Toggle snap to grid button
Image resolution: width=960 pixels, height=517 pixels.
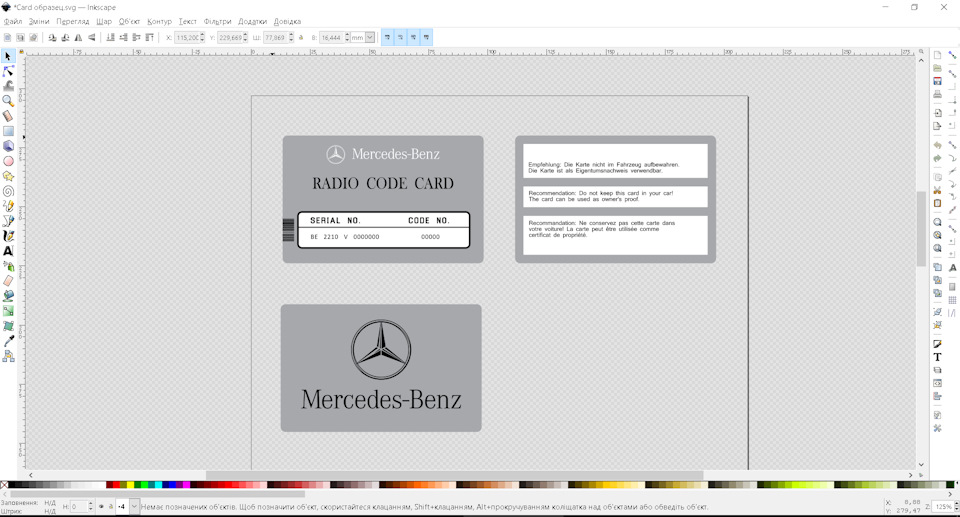(952, 300)
